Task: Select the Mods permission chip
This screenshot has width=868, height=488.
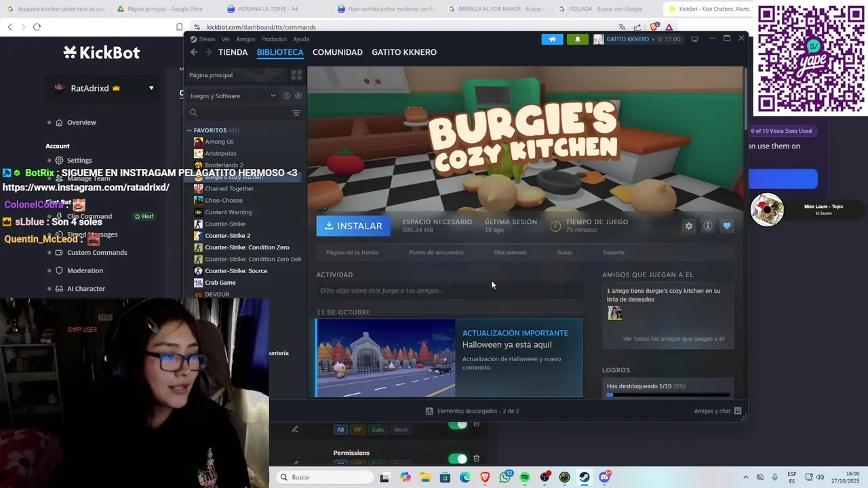Action: tap(401, 430)
